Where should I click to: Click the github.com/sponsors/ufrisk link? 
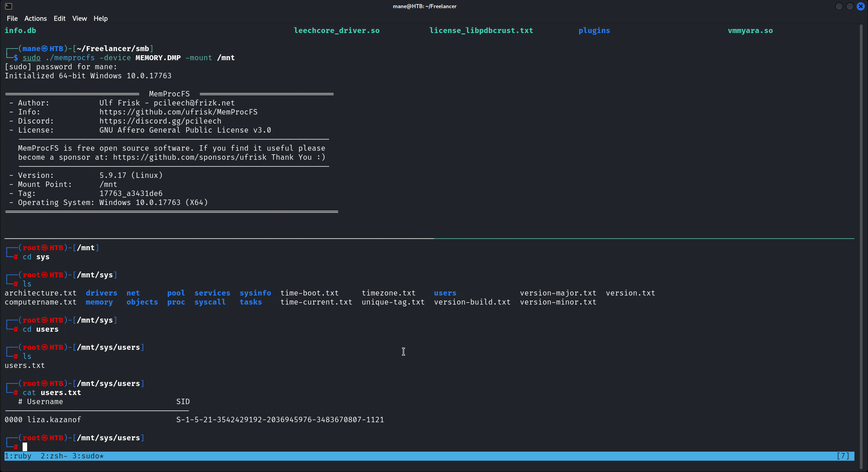point(190,157)
